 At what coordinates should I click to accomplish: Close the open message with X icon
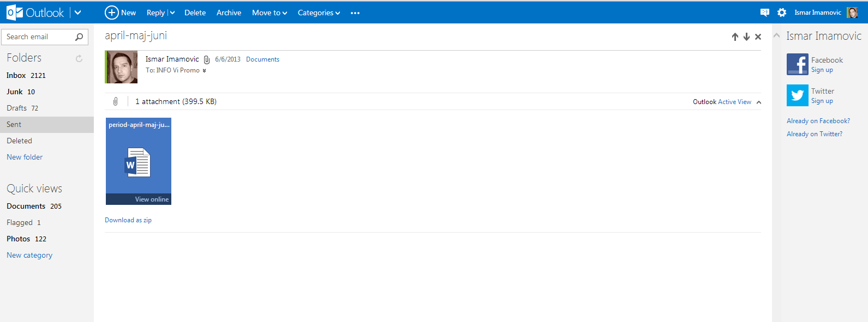coord(758,37)
